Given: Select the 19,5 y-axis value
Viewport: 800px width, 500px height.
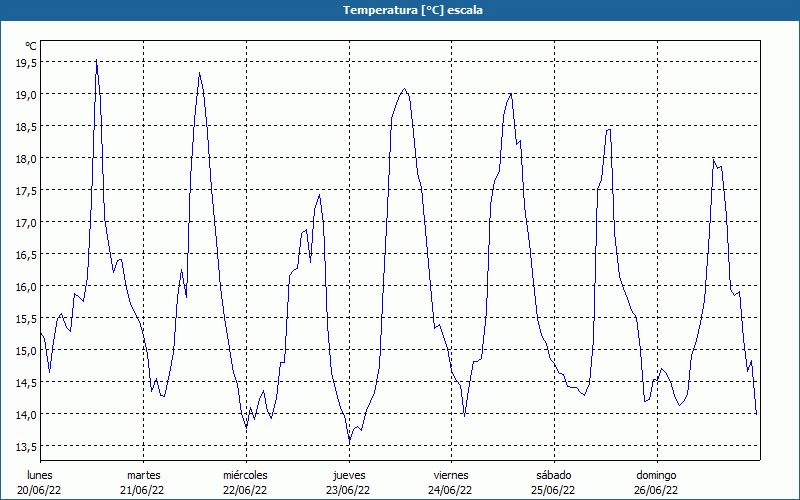Looking at the screenshot, I should click(26, 62).
